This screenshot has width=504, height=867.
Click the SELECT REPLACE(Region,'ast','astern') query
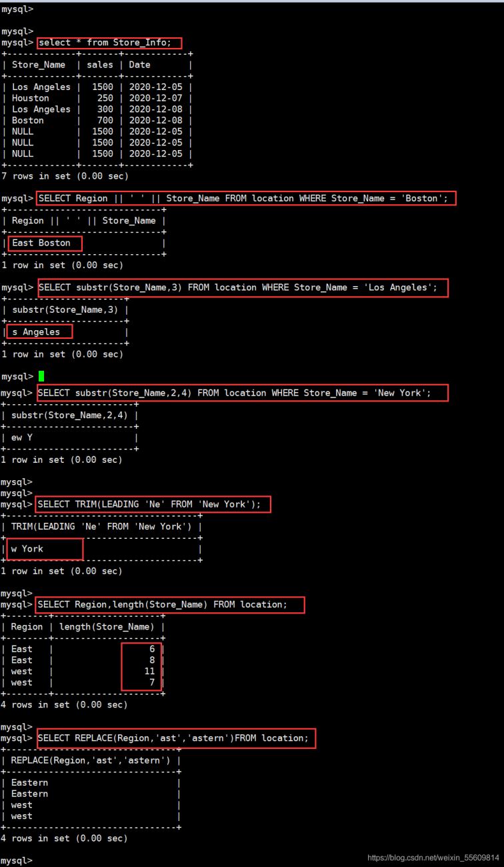173,738
